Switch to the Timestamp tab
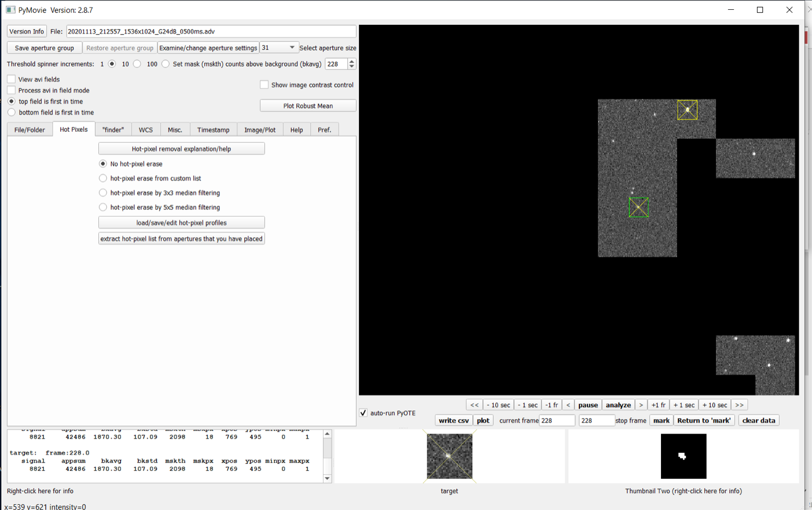This screenshot has width=812, height=510. 213,130
